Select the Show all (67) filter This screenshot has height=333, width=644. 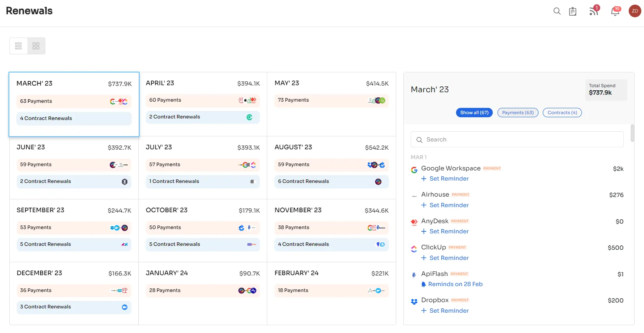point(474,113)
